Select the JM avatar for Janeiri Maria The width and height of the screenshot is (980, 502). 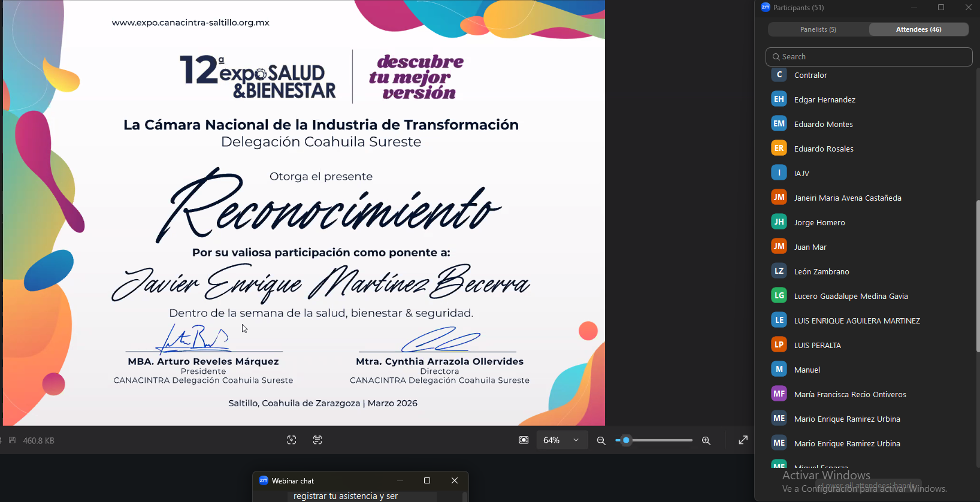pos(779,197)
